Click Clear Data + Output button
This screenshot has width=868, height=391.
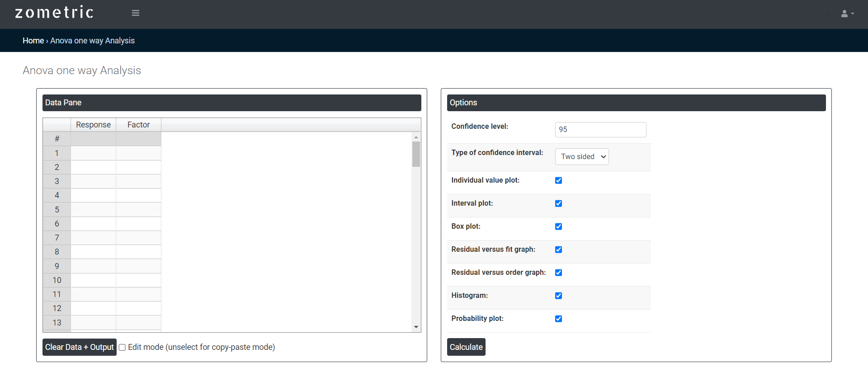coord(79,347)
